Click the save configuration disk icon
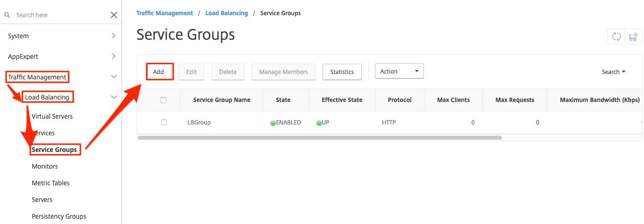 coord(633,37)
